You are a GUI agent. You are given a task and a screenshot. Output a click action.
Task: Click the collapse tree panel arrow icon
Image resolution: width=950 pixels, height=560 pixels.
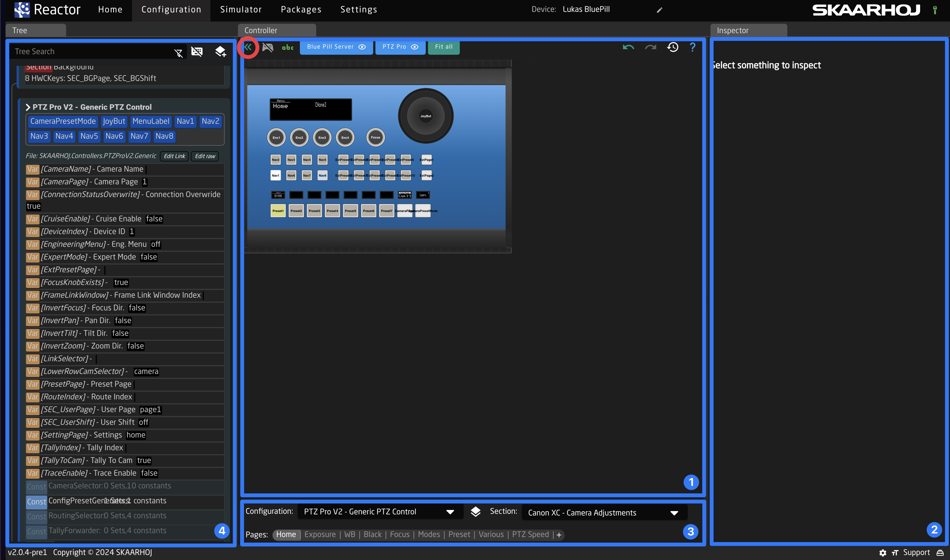pos(248,47)
